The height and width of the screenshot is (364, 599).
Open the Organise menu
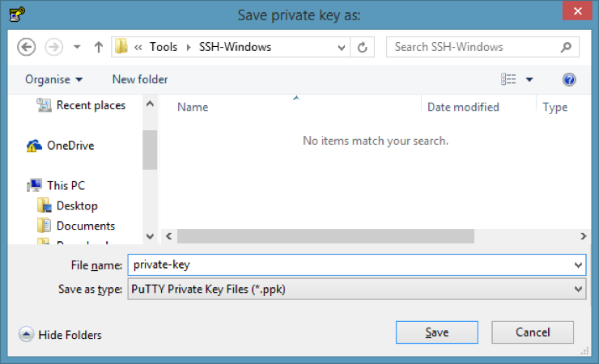(53, 79)
